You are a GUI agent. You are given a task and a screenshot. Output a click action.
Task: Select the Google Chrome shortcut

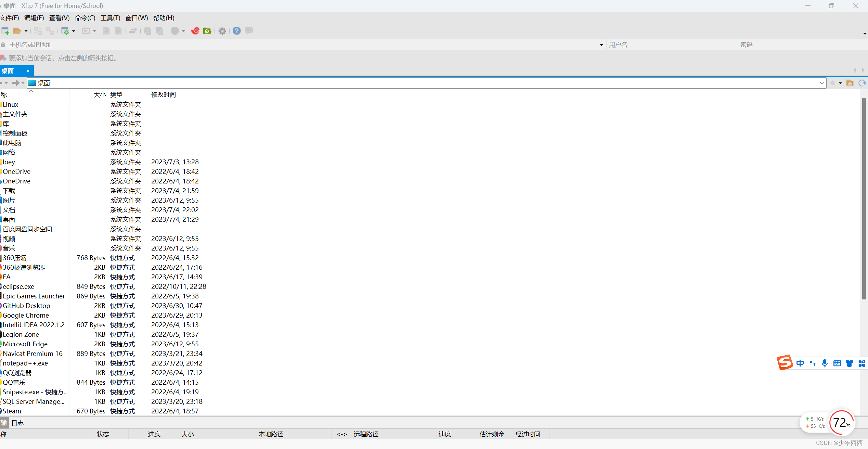click(x=113, y=315)
